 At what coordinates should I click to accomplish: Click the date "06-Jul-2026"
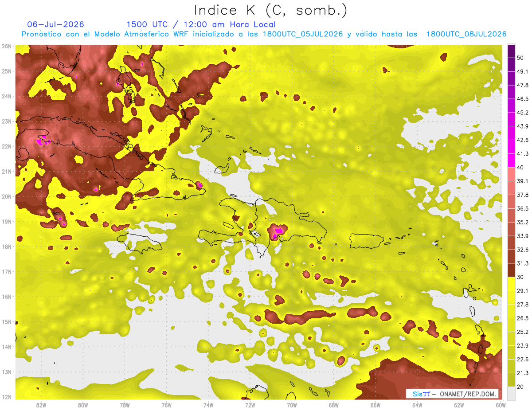[55, 24]
